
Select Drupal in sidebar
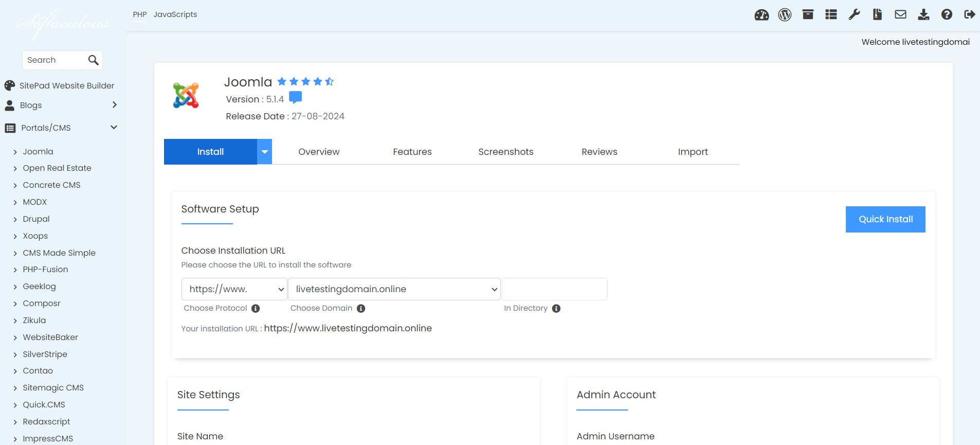click(x=37, y=219)
